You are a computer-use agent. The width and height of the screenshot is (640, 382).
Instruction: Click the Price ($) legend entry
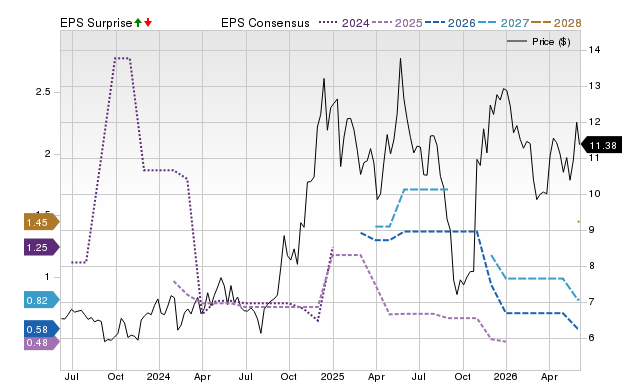[538, 42]
